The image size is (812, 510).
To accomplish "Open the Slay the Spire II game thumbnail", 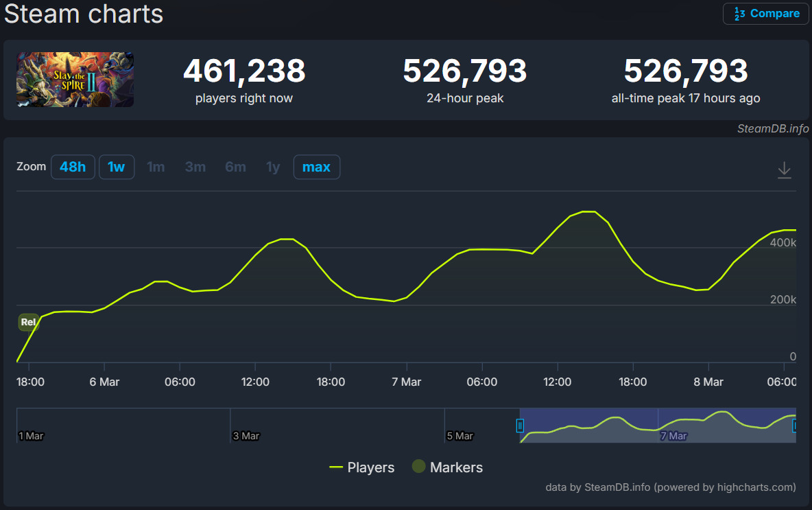I will [75, 80].
